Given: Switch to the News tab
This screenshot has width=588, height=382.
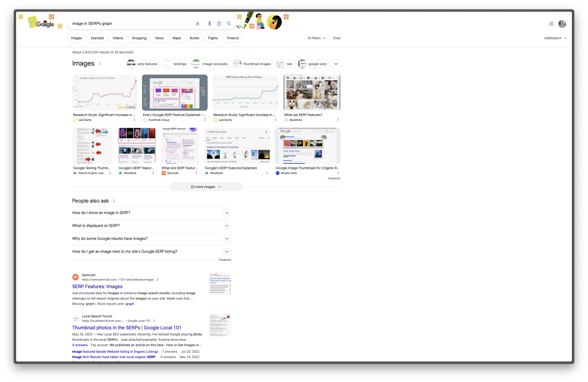Looking at the screenshot, I should pyautogui.click(x=159, y=38).
